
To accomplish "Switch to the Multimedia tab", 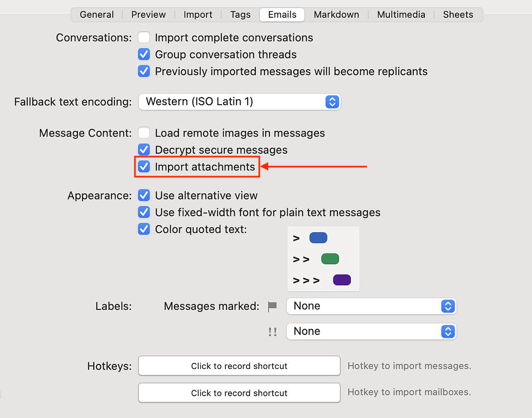I will click(401, 14).
